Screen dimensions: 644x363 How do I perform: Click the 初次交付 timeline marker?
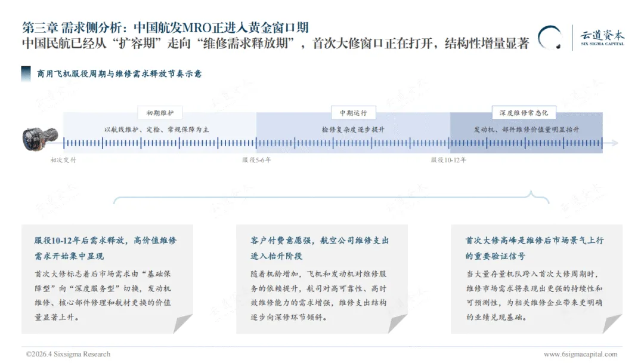(63, 160)
